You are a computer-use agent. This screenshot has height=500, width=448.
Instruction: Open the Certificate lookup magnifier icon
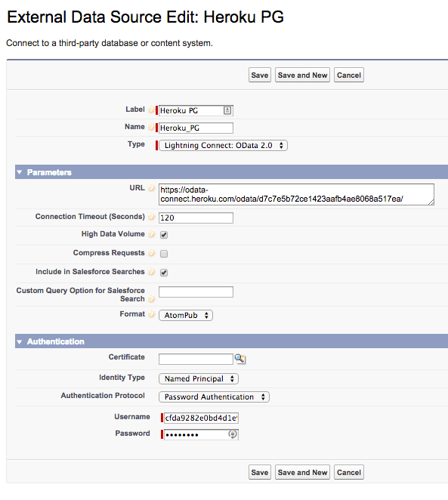point(239,359)
